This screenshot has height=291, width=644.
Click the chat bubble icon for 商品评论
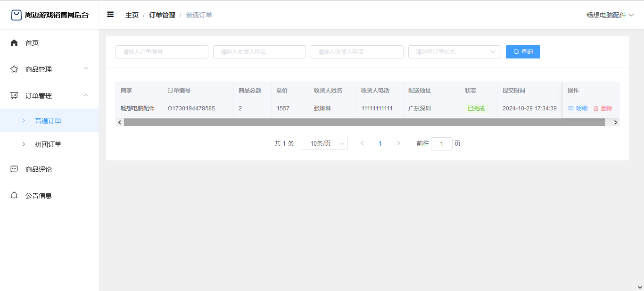(x=14, y=169)
